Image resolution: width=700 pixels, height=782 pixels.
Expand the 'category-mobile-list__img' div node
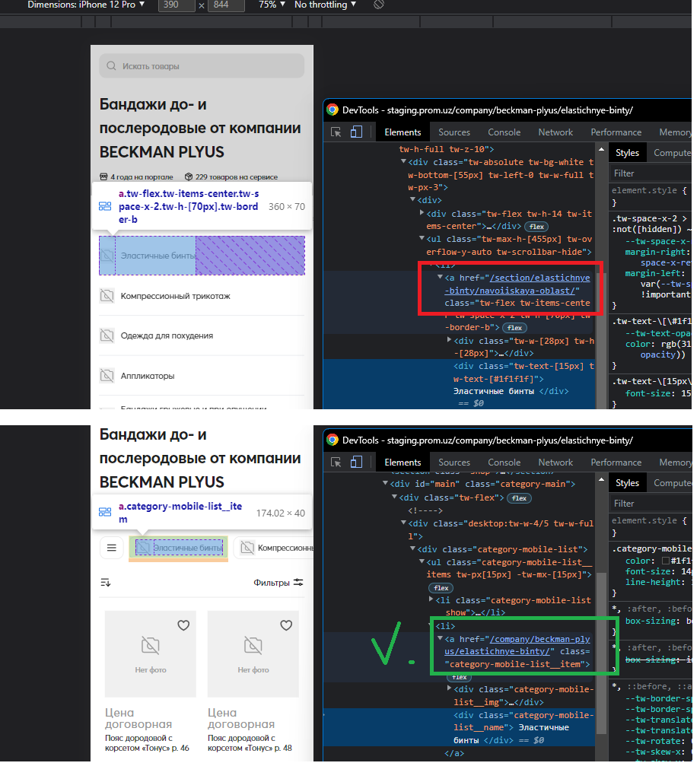point(449,688)
